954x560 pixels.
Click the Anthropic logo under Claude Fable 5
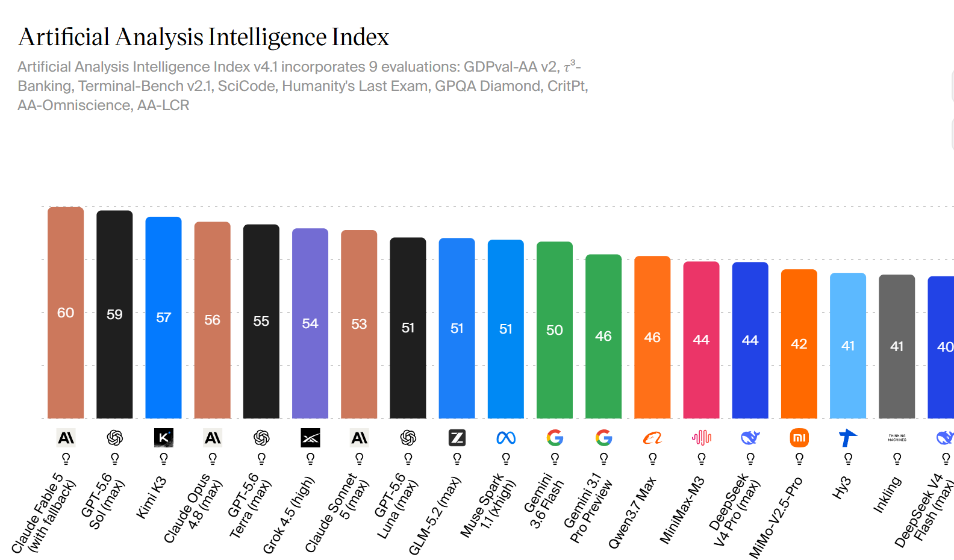(66, 438)
